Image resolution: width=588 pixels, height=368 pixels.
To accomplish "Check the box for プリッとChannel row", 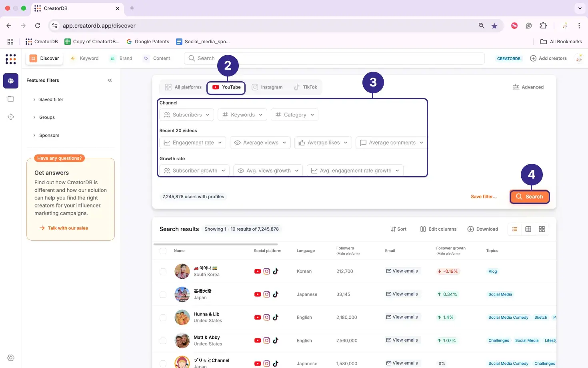I will coord(163,364).
